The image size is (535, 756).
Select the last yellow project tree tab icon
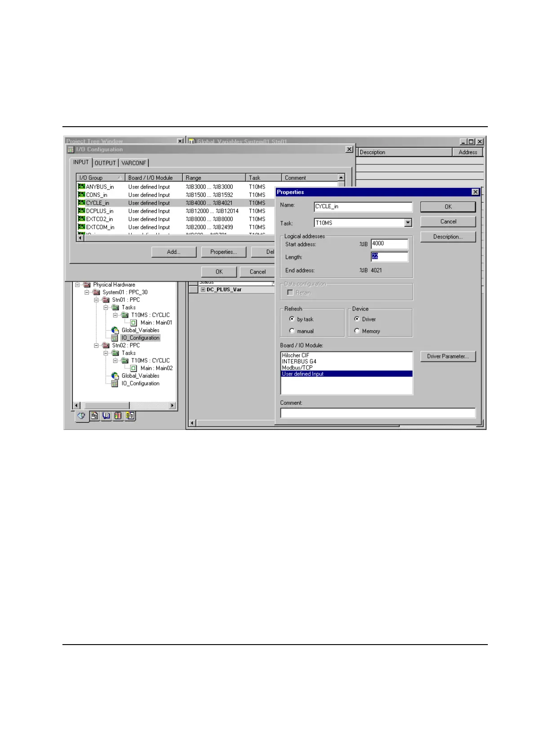tap(130, 416)
